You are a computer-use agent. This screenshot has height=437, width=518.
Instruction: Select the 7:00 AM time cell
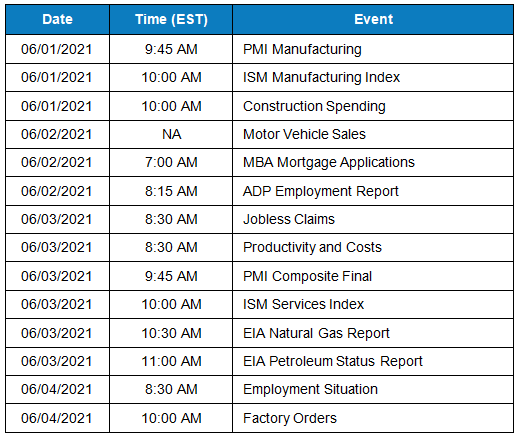[171, 162]
